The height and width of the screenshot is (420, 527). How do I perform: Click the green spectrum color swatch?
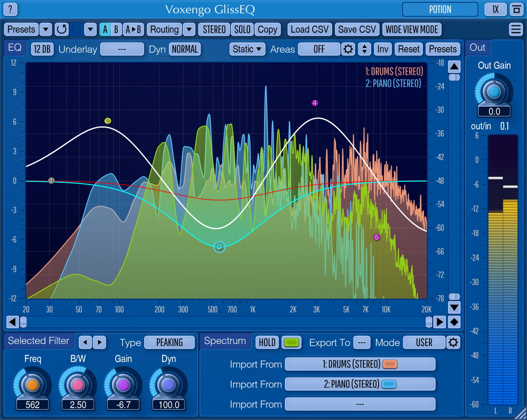coord(291,343)
